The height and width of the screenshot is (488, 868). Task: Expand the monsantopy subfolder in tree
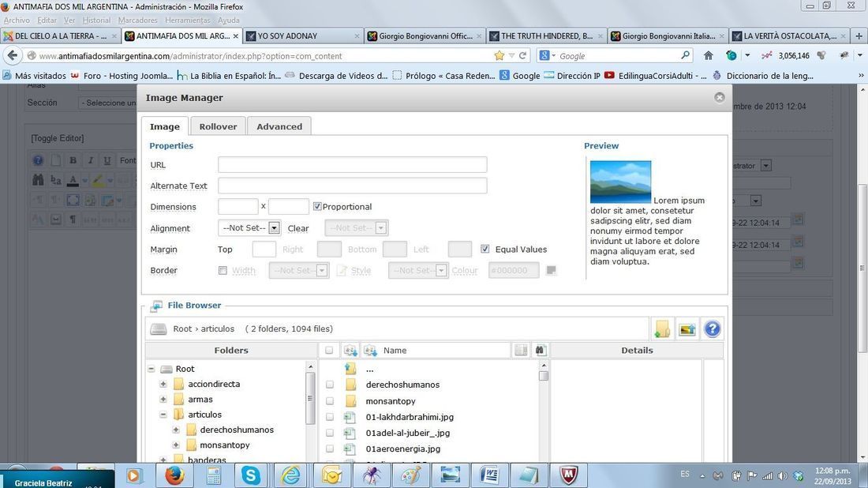(175, 445)
